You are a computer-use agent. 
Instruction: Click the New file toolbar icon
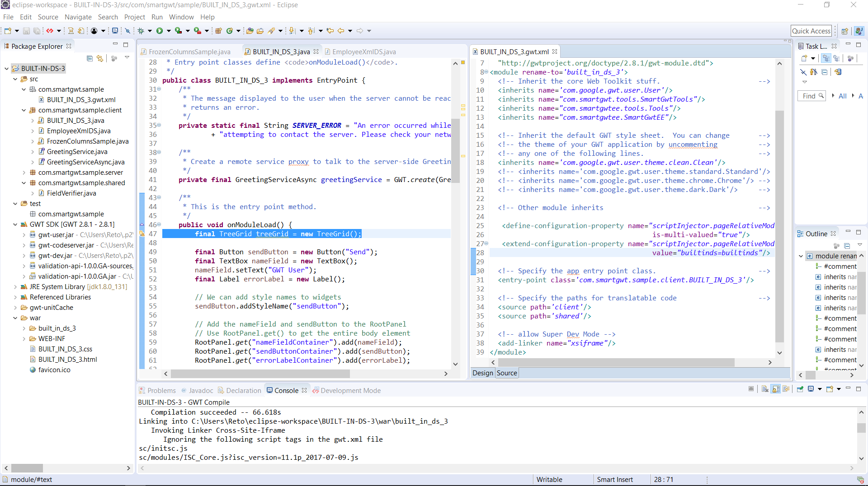(8, 31)
